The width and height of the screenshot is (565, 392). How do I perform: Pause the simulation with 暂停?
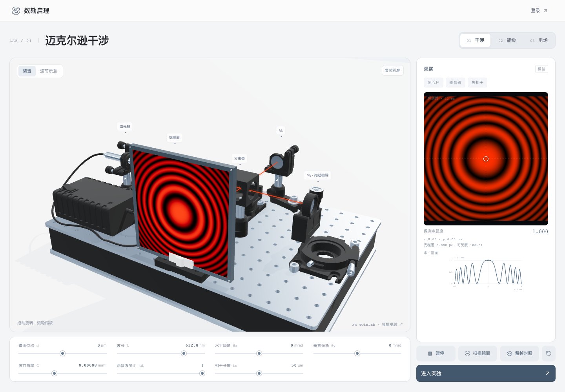tap(436, 353)
